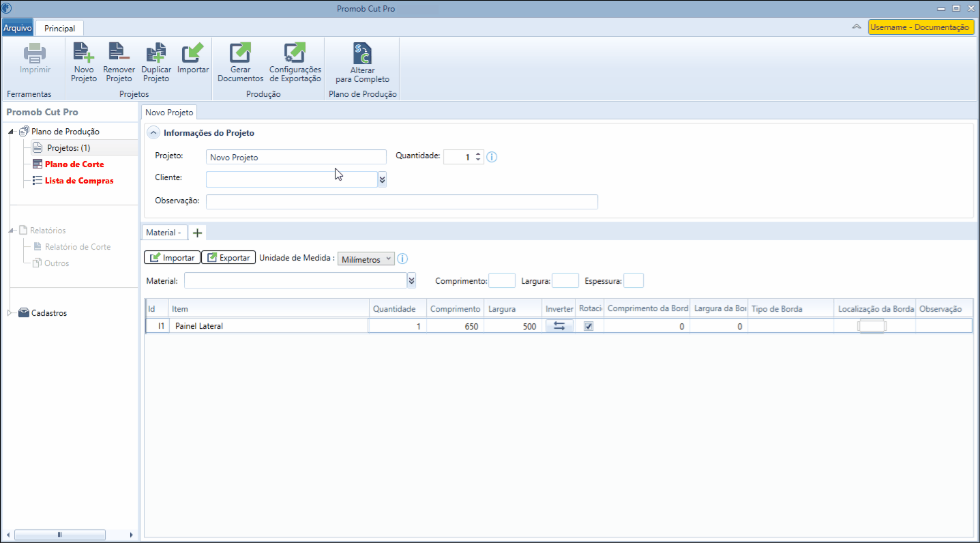Screen dimensions: 980x543
Task: Toggle Rotação checkbox for Painel Lateral
Action: point(589,326)
